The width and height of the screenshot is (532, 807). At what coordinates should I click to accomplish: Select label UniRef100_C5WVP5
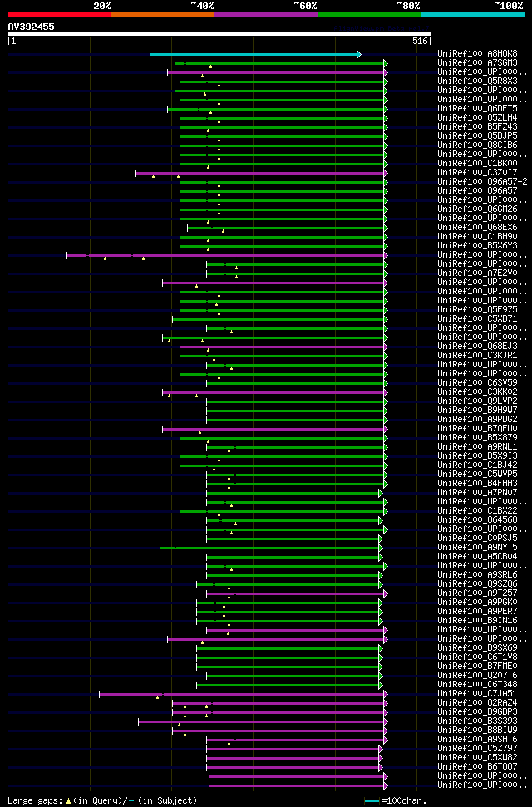coord(477,474)
